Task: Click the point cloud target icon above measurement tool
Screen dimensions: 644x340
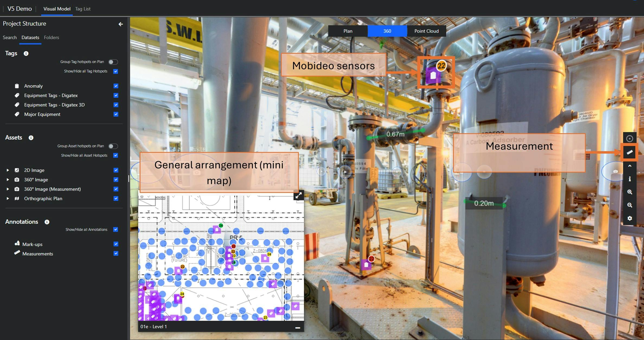Action: coord(629,138)
